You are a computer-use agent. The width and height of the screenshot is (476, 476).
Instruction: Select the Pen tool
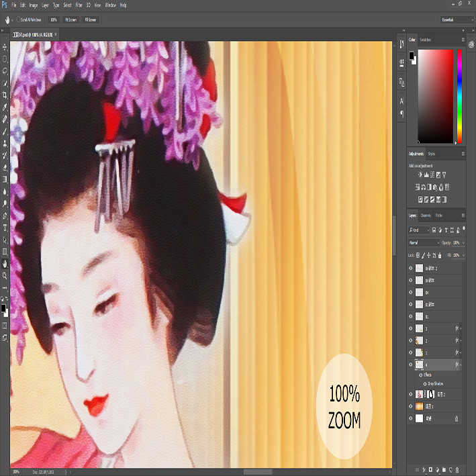point(5,216)
